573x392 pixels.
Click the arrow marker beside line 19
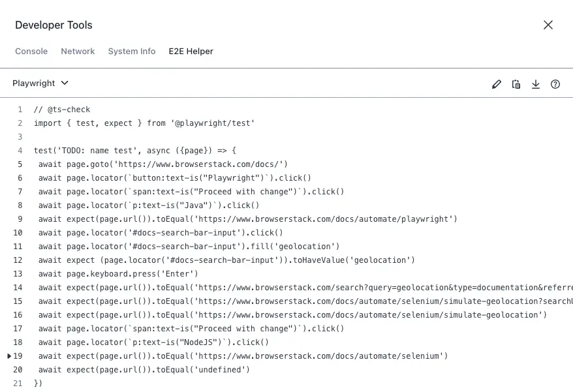pyautogui.click(x=9, y=356)
